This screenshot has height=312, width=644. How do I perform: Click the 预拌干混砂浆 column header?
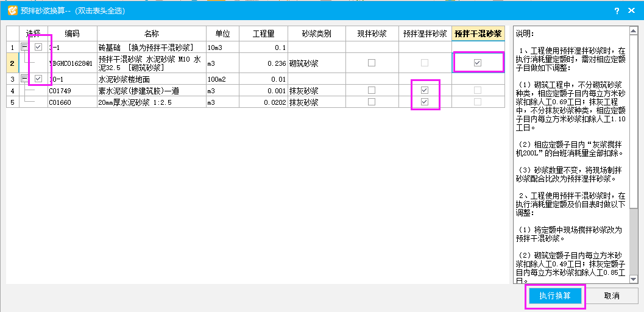(478, 34)
